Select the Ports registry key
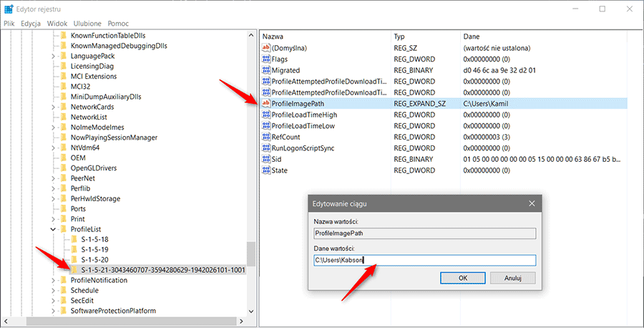The height and width of the screenshot is (328, 644). pyautogui.click(x=77, y=209)
